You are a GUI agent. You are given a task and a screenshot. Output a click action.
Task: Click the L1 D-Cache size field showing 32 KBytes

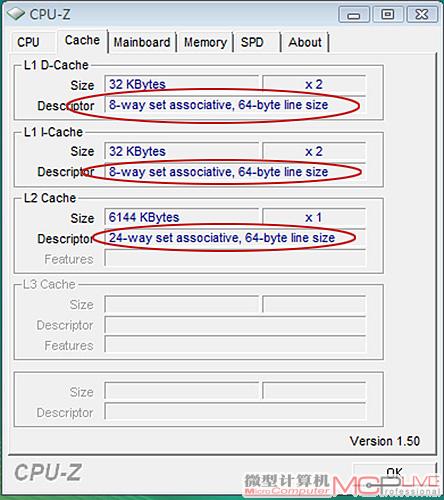pos(182,84)
